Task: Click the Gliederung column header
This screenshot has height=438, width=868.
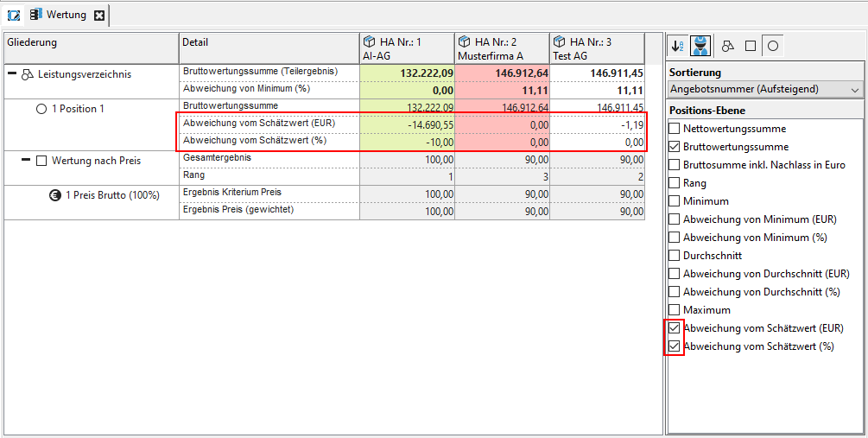Action: click(91, 42)
